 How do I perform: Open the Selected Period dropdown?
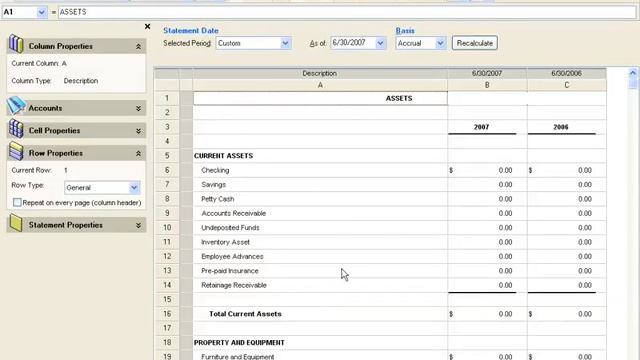[285, 43]
